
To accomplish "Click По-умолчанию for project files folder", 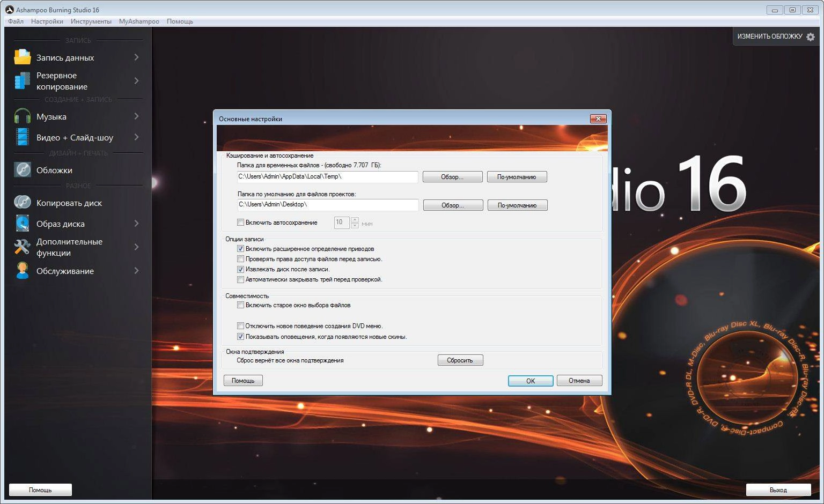I will coord(517,205).
